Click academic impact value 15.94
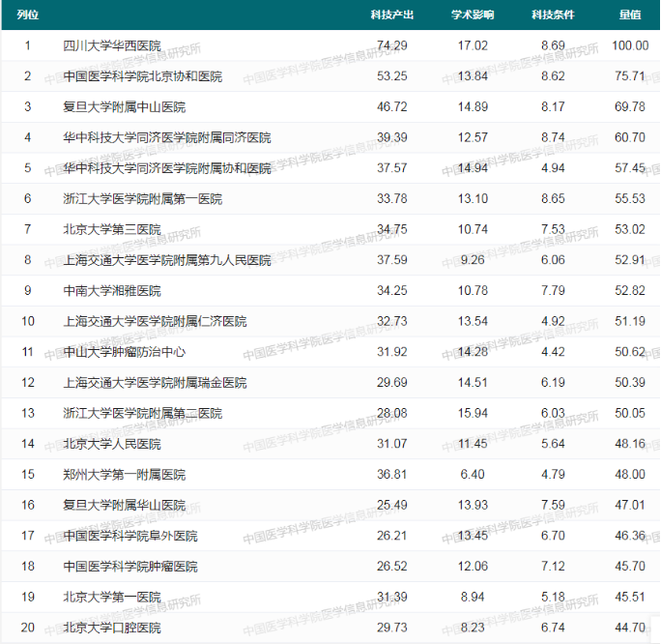This screenshot has height=644, width=661. coord(473,413)
